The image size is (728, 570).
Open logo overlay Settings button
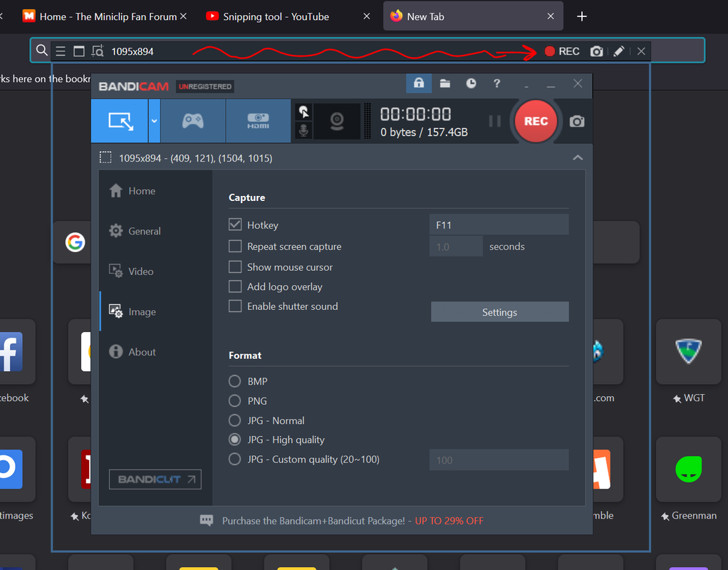tap(499, 312)
